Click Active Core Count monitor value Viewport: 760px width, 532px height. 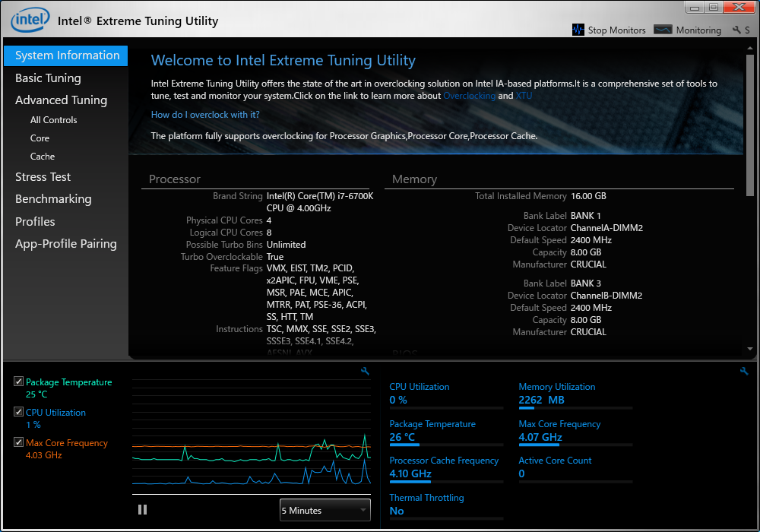tap(521, 473)
